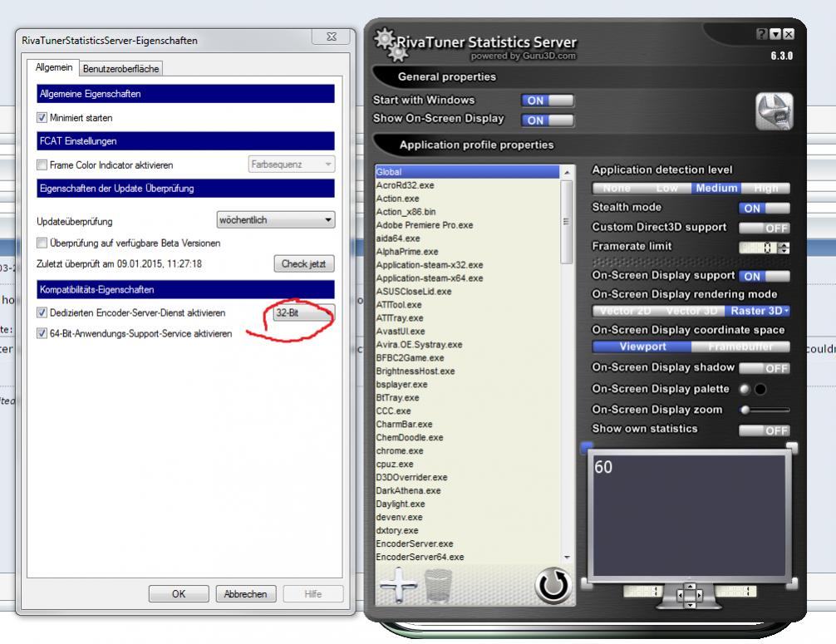Delete profile with trash bin icon

tap(438, 585)
